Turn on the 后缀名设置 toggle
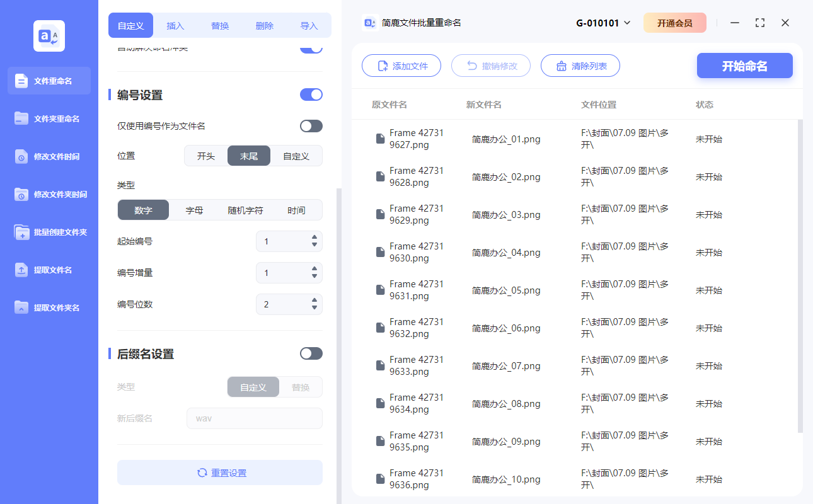Viewport: 813px width, 504px height. pos(311,353)
